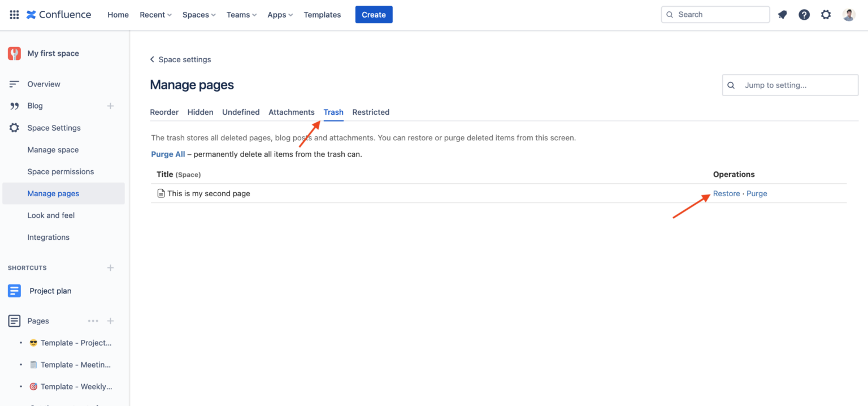The width and height of the screenshot is (868, 406).
Task: Click the page icon beside This is my second page
Action: coord(160,193)
